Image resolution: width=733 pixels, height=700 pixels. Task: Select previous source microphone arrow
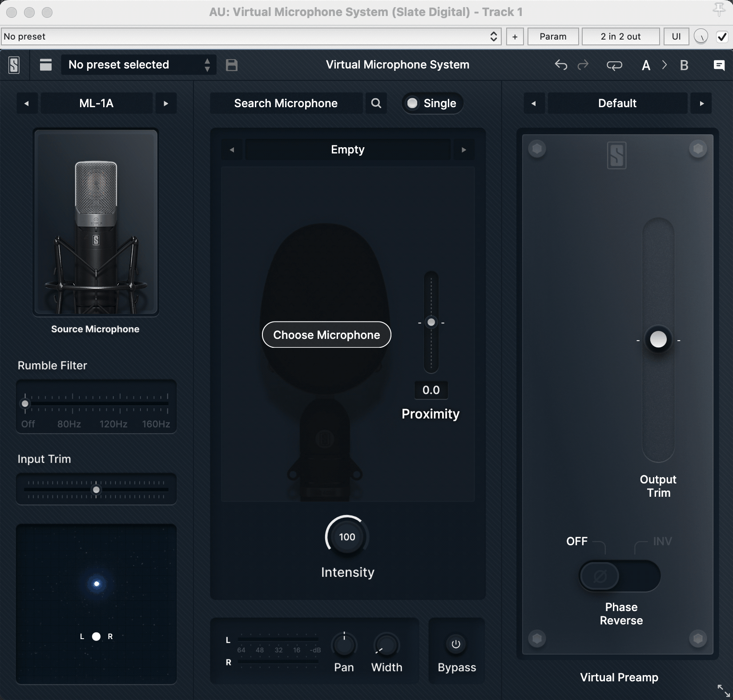tap(27, 103)
